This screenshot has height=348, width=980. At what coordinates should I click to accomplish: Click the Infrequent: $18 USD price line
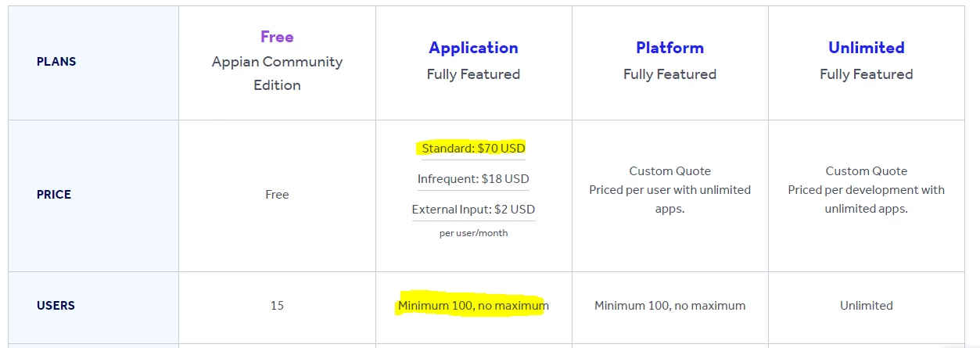473,178
